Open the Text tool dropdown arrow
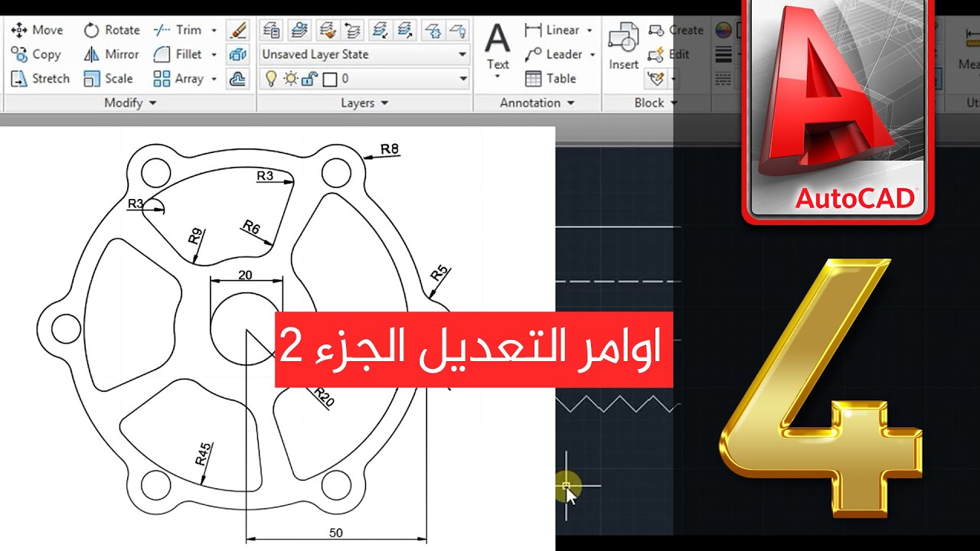 [498, 77]
